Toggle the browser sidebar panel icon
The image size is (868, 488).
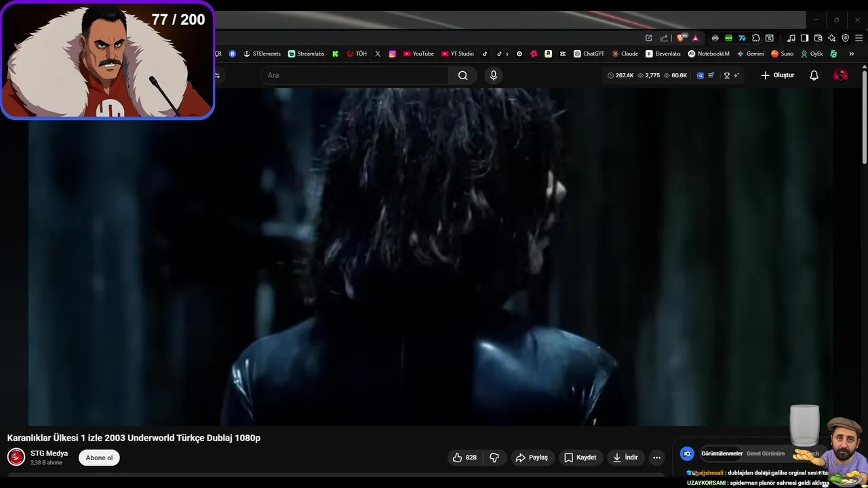804,38
